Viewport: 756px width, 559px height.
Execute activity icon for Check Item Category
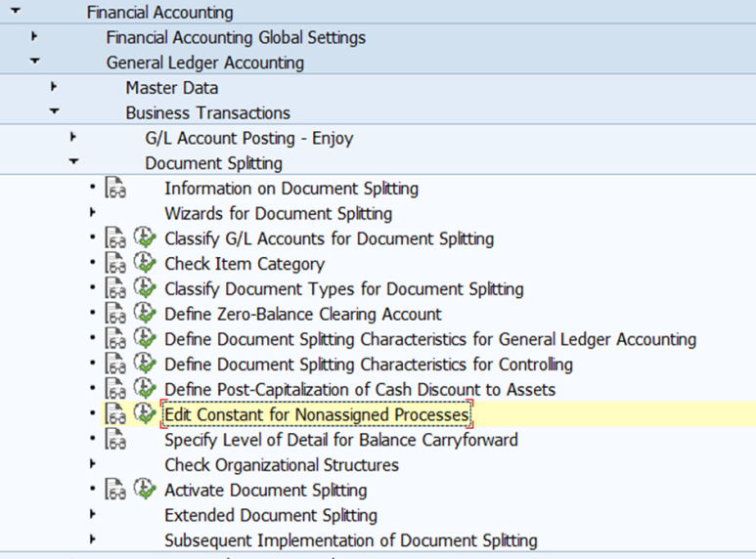tap(145, 263)
